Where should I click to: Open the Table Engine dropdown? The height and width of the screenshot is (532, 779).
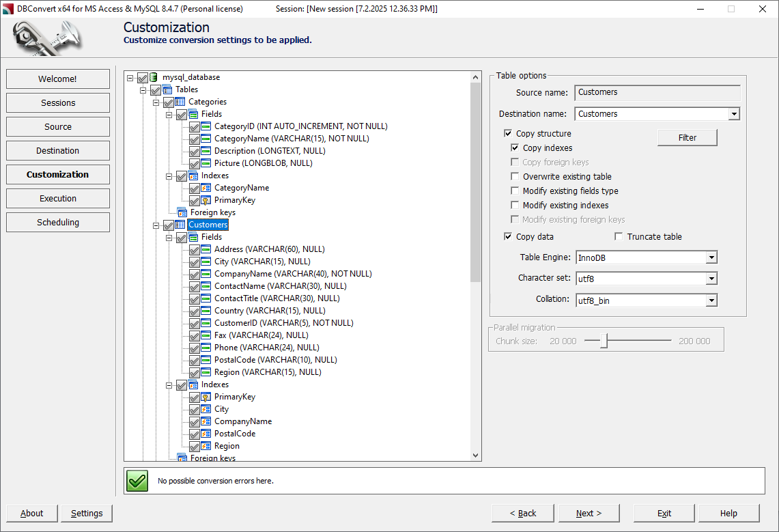point(712,257)
